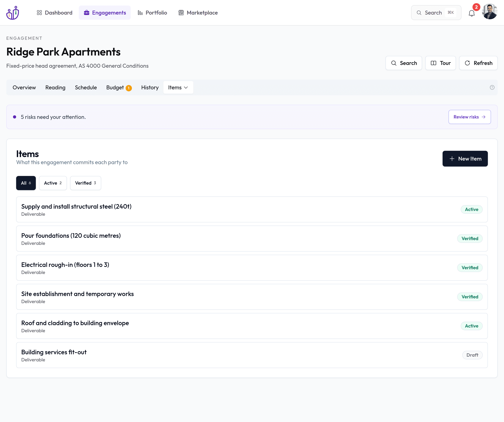Switch to the History tab
This screenshot has height=422, width=504.
[150, 88]
